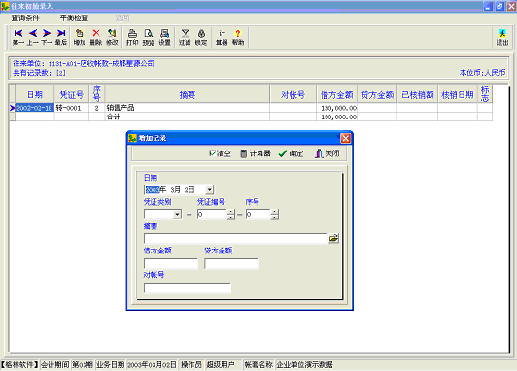Close the 增加记录 dialog with red X
The height and width of the screenshot is (371, 517).
(x=345, y=138)
